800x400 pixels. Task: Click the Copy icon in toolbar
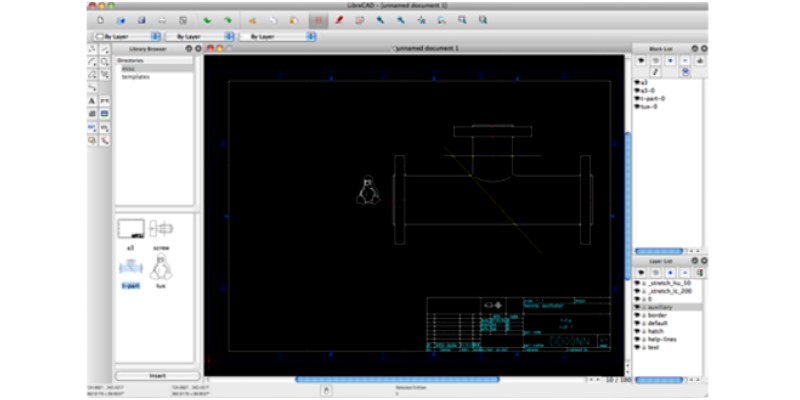273,20
